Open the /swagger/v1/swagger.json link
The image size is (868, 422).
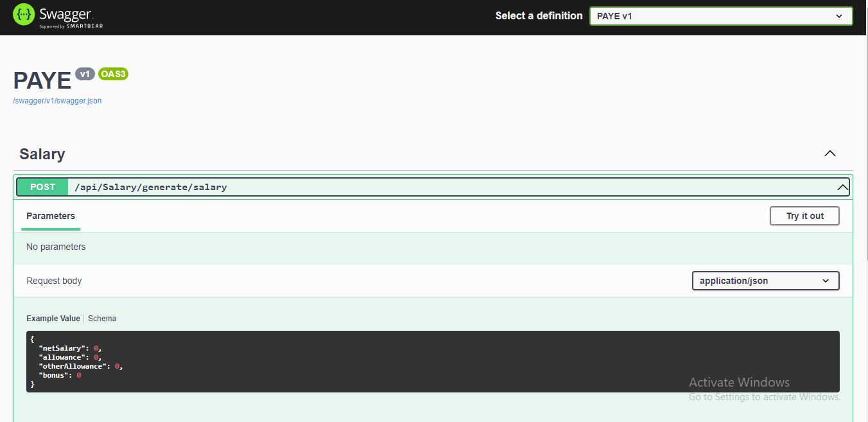(x=56, y=100)
